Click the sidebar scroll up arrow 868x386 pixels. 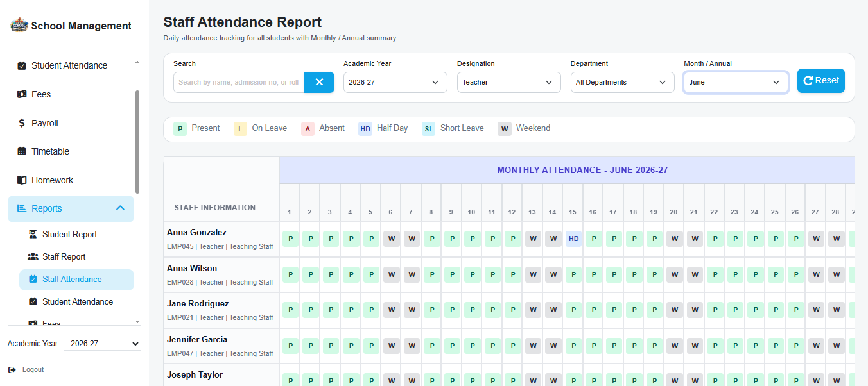pyautogui.click(x=137, y=62)
